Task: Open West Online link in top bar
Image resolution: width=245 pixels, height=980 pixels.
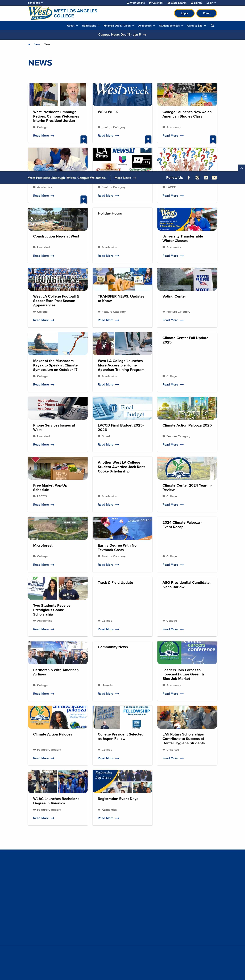Action: tap(136, 3)
